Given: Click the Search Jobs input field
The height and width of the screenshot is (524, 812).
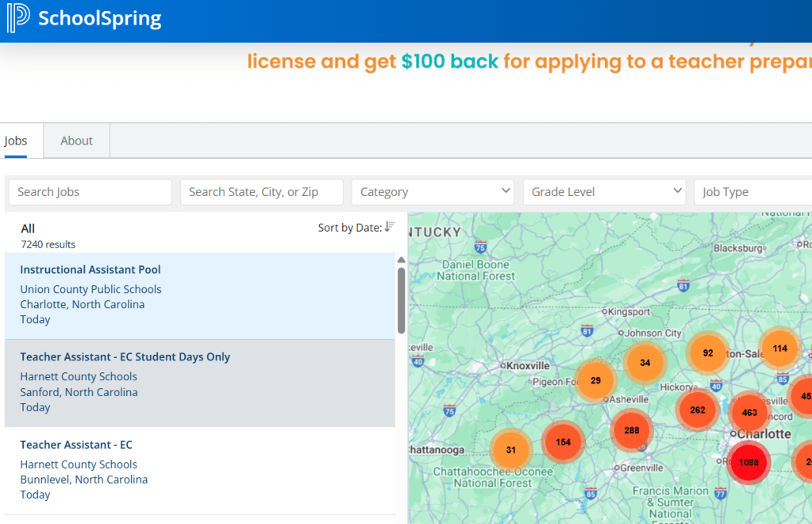Looking at the screenshot, I should 90,192.
